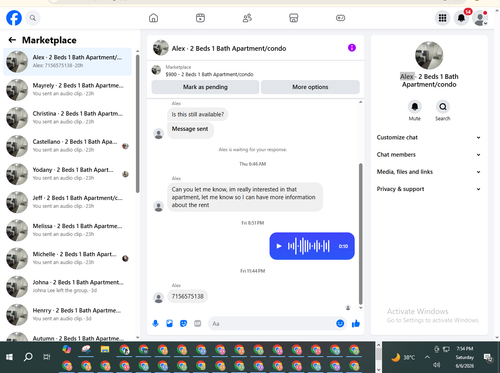Screen dimensions: 500x373
Task: Open Windows Task View
Action: point(47,357)
